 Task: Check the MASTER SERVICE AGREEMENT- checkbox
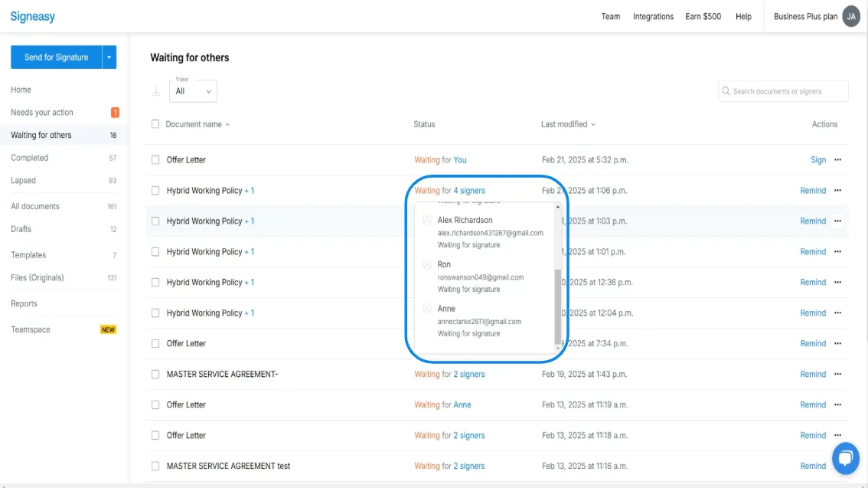pyautogui.click(x=155, y=375)
